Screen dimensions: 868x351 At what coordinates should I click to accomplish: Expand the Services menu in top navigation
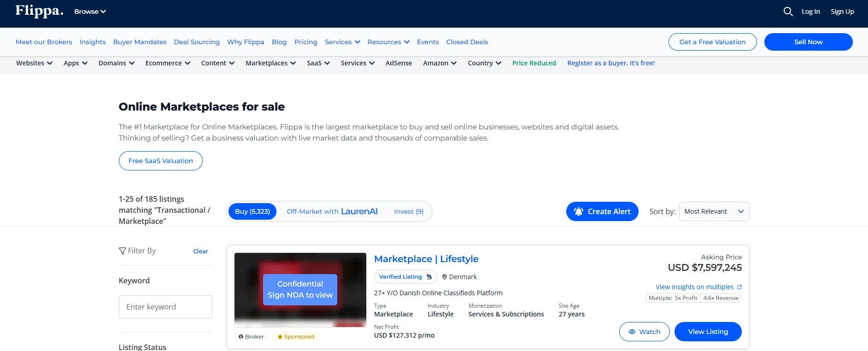coord(342,42)
